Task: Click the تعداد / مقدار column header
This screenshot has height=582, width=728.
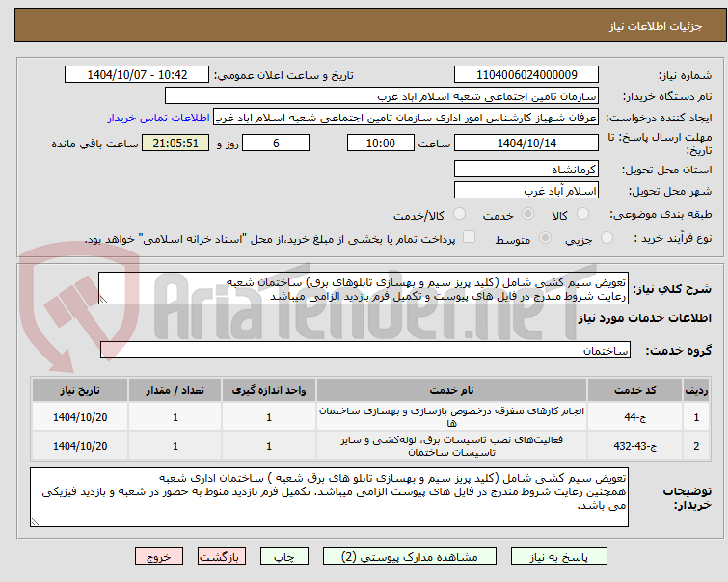Action: pyautogui.click(x=175, y=390)
